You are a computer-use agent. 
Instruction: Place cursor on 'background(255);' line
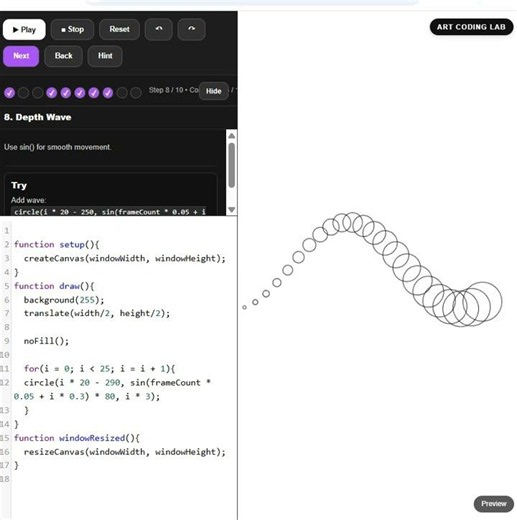tap(64, 300)
